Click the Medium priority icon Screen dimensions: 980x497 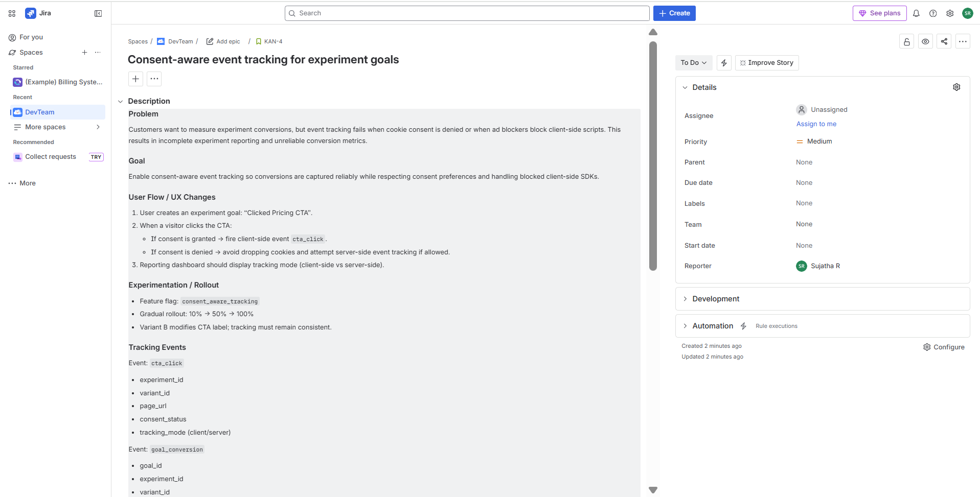click(800, 141)
